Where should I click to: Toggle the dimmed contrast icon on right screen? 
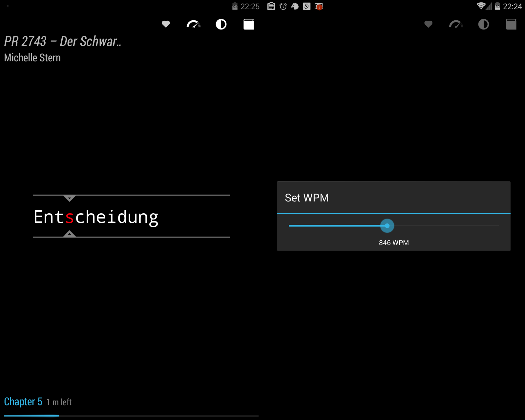[483, 24]
